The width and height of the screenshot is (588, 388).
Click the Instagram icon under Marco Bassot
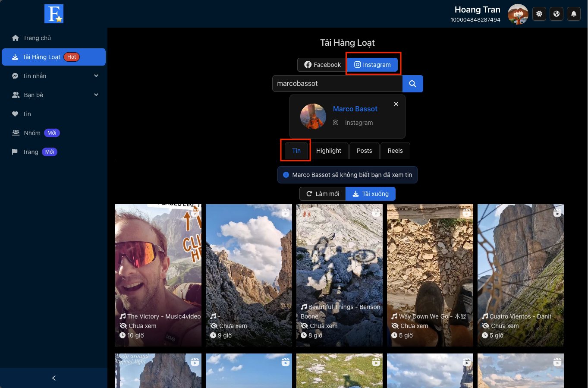(336, 123)
